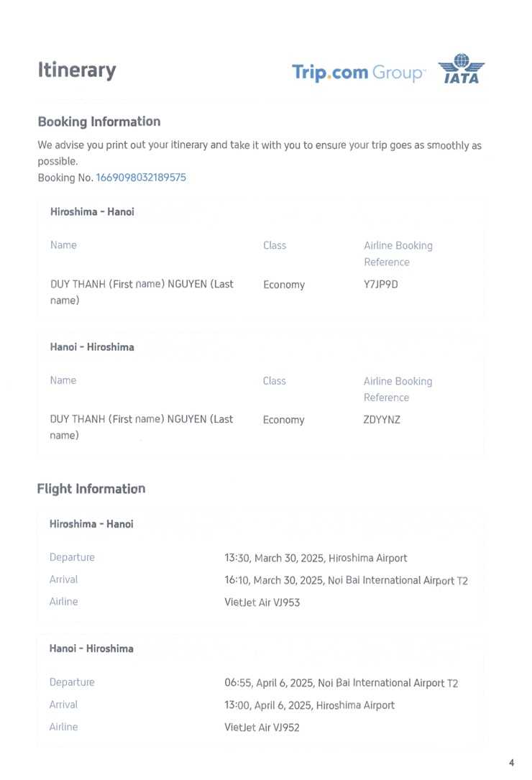
Task: Click the 06:55 April 6 departure line
Action: (x=341, y=683)
